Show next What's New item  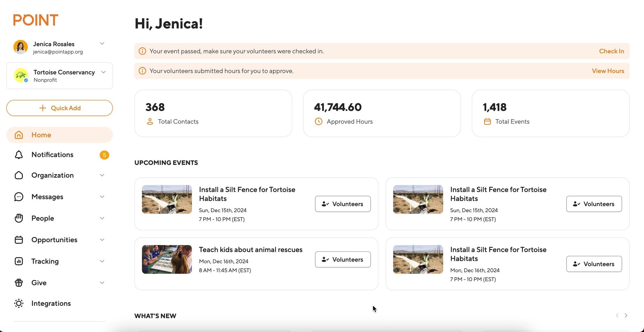pyautogui.click(x=626, y=316)
